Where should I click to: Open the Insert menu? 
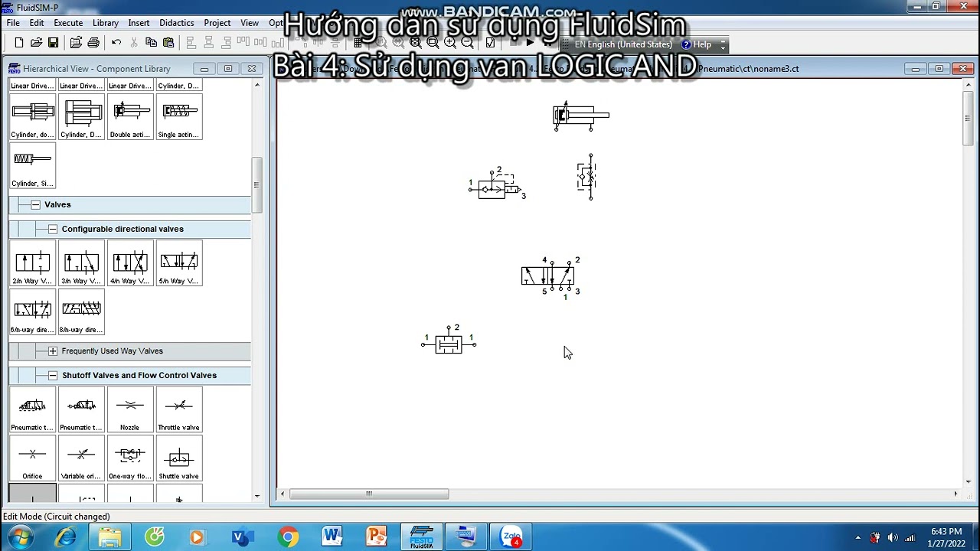(139, 23)
